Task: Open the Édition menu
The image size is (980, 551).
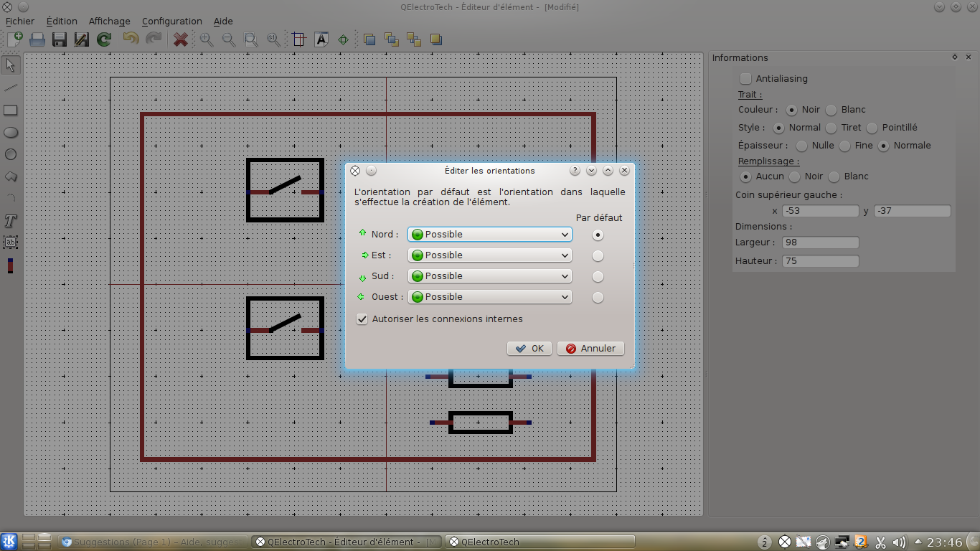Action: coord(62,22)
